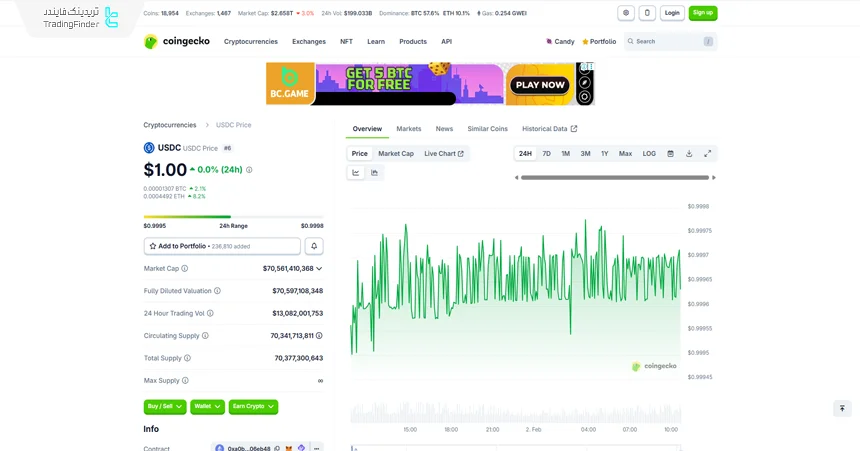Click the price alert bell icon
This screenshot has width=860, height=451.
[314, 246]
